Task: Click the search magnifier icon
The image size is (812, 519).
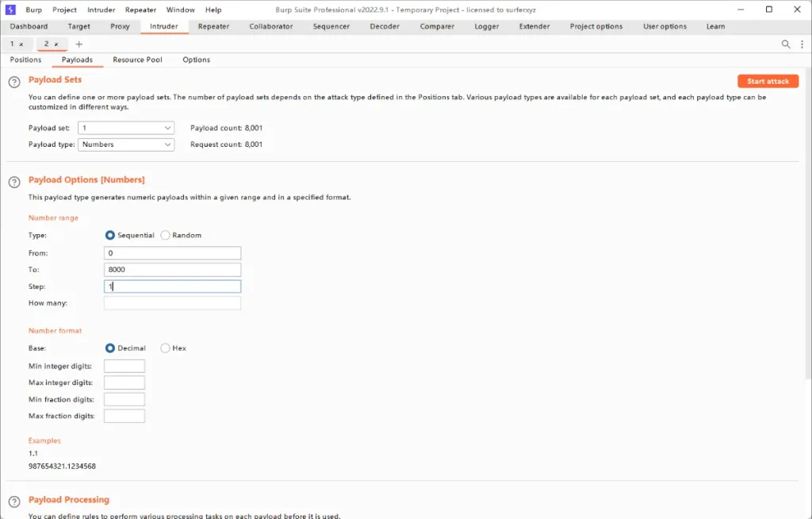Action: click(786, 44)
